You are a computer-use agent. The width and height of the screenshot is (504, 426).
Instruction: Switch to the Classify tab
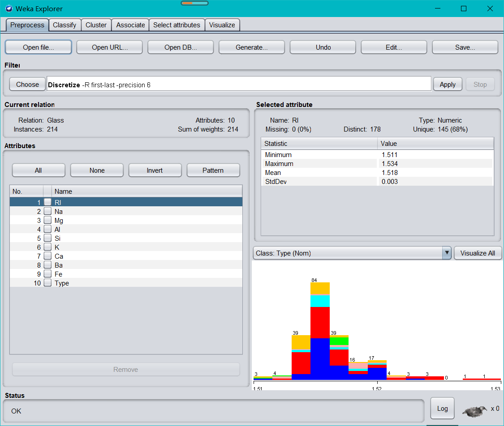coord(65,25)
